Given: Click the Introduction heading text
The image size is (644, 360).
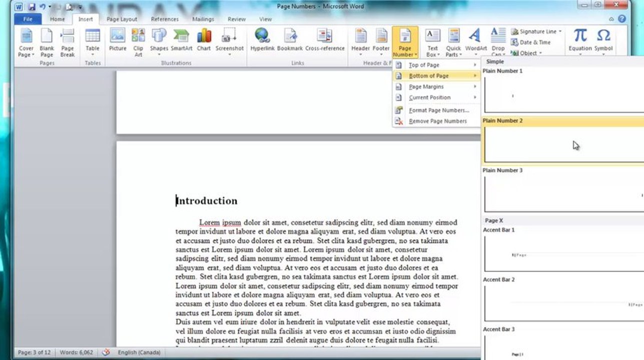Looking at the screenshot, I should click(207, 200).
